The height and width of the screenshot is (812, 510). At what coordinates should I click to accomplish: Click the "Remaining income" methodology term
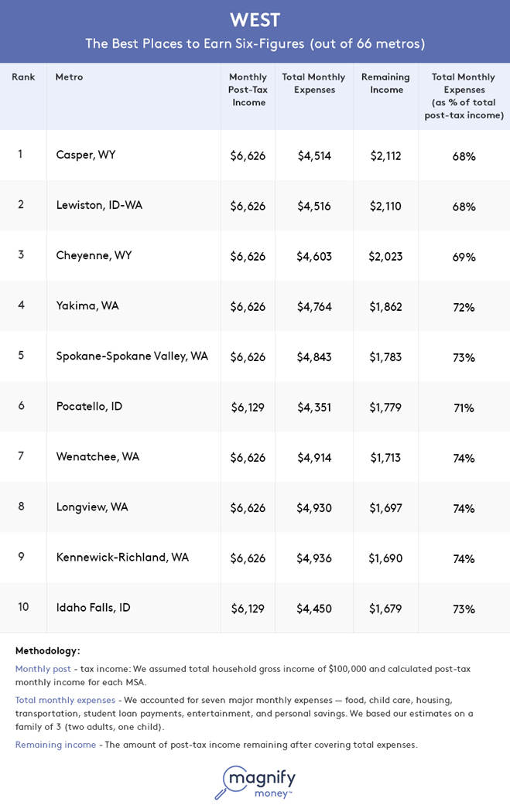click(56, 745)
